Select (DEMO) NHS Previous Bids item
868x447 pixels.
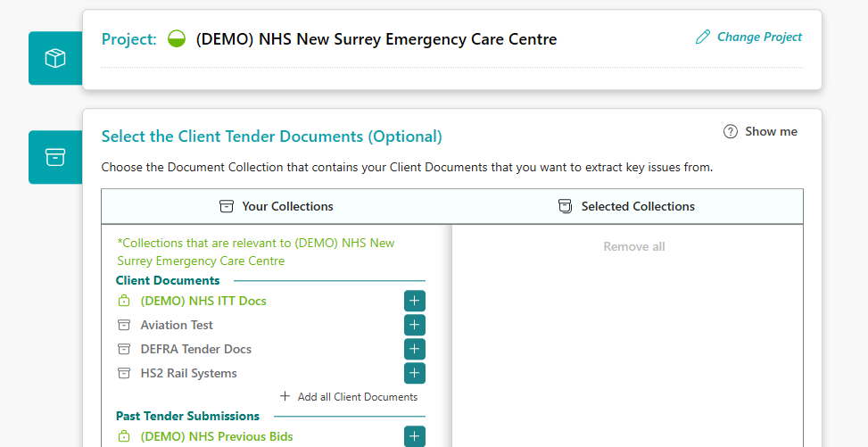217,436
